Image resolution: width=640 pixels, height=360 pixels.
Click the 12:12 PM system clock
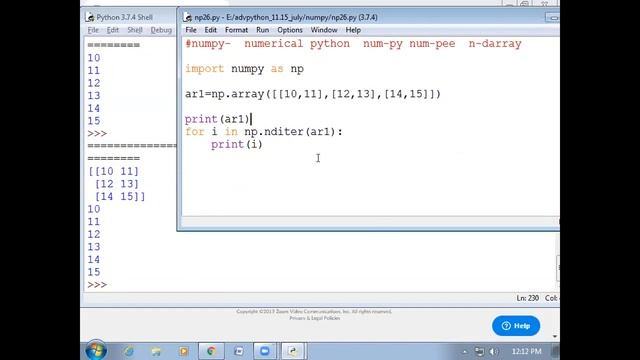click(x=527, y=351)
